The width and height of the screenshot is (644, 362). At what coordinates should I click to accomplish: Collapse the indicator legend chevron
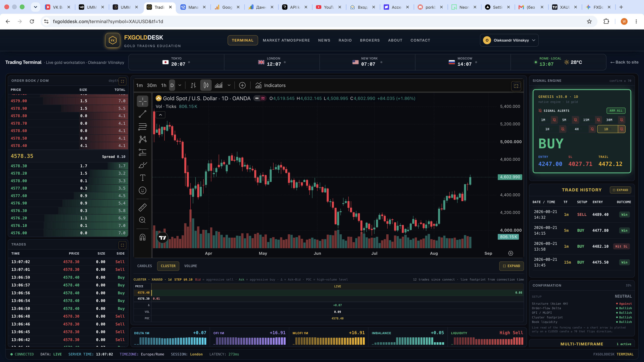point(160,115)
